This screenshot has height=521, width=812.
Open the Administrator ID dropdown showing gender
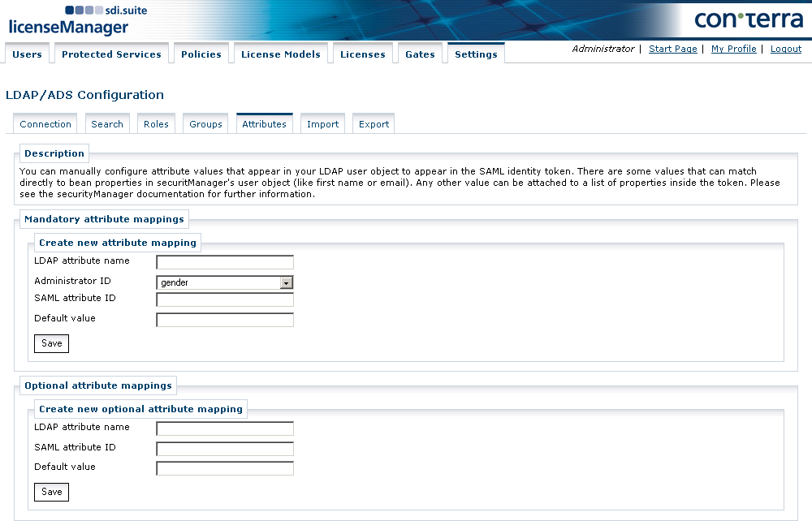click(x=223, y=282)
